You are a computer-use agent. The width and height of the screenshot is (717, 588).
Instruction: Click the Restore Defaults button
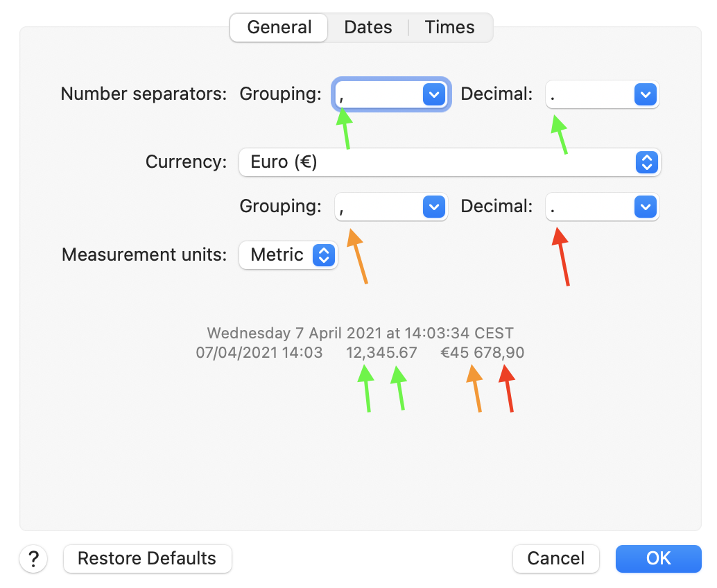[147, 559]
